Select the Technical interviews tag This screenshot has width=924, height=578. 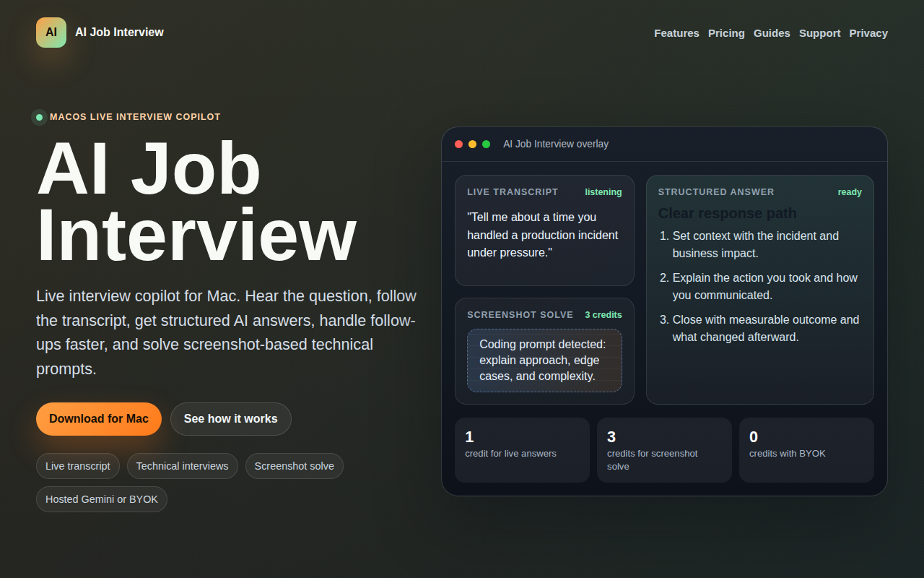(183, 466)
